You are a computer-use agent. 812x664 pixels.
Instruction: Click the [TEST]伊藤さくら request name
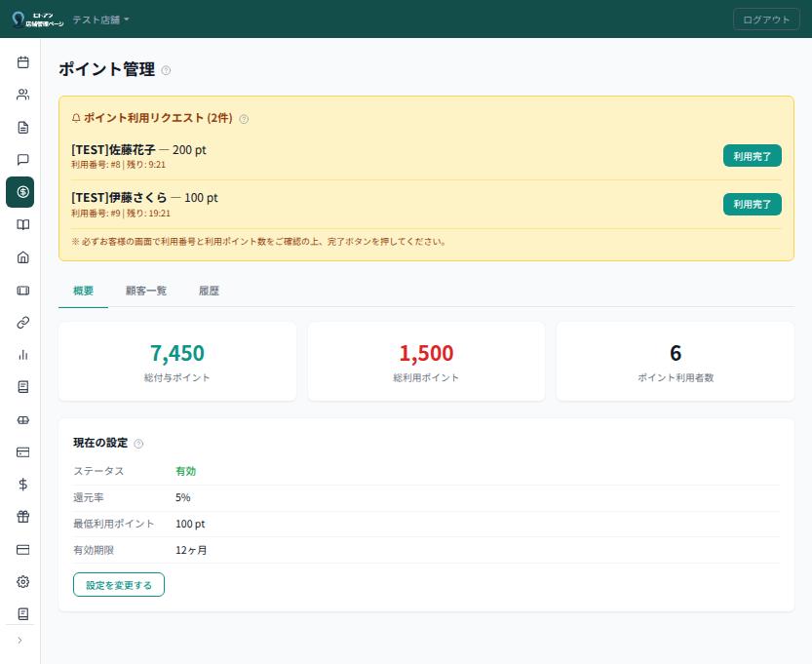119,197
